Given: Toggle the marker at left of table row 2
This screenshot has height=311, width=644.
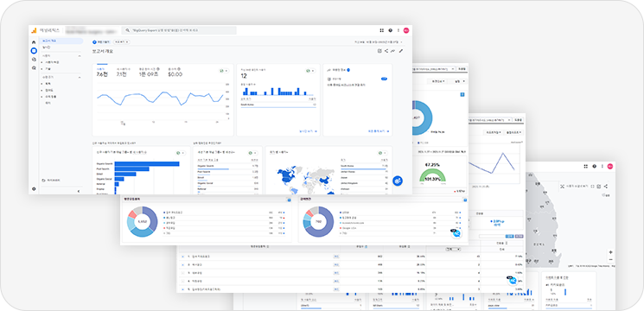Looking at the screenshot, I should click(x=182, y=264).
